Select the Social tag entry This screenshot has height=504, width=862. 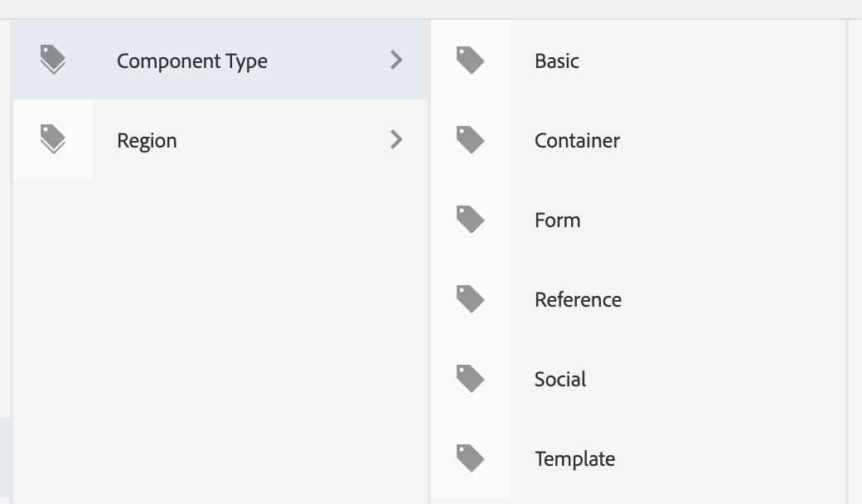pyautogui.click(x=560, y=378)
